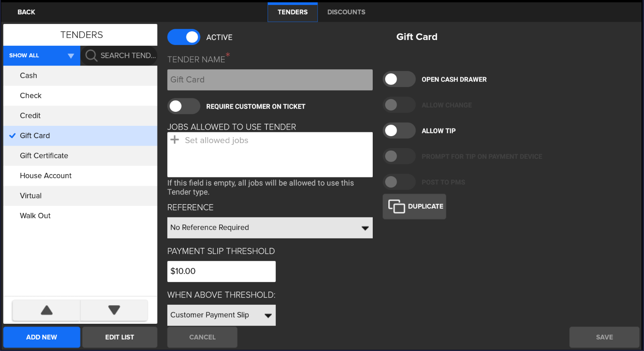Go back using the Back button
Viewport: 644px width, 351px height.
click(26, 12)
